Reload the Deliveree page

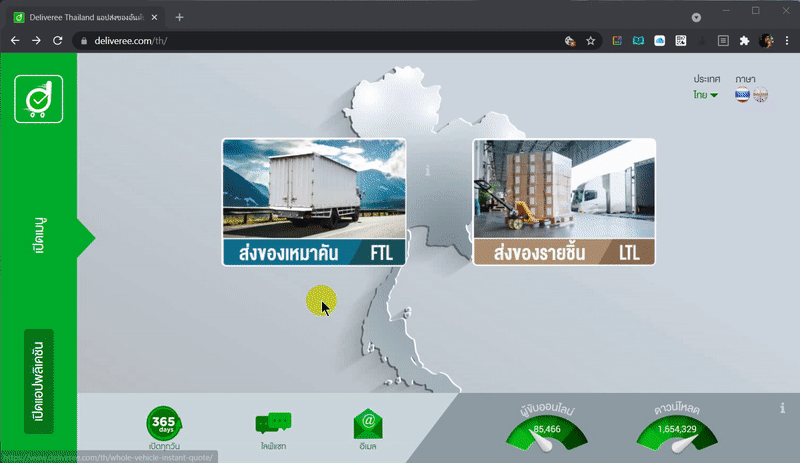pos(58,40)
